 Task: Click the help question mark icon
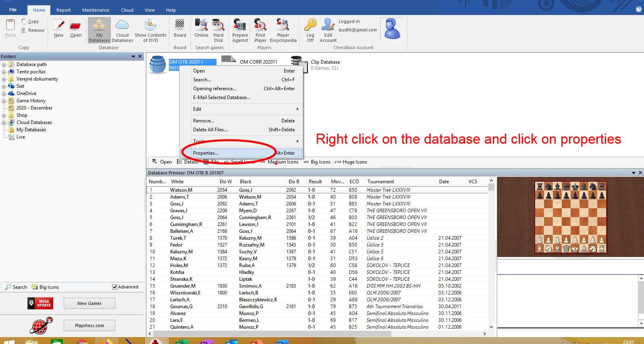coord(638,9)
